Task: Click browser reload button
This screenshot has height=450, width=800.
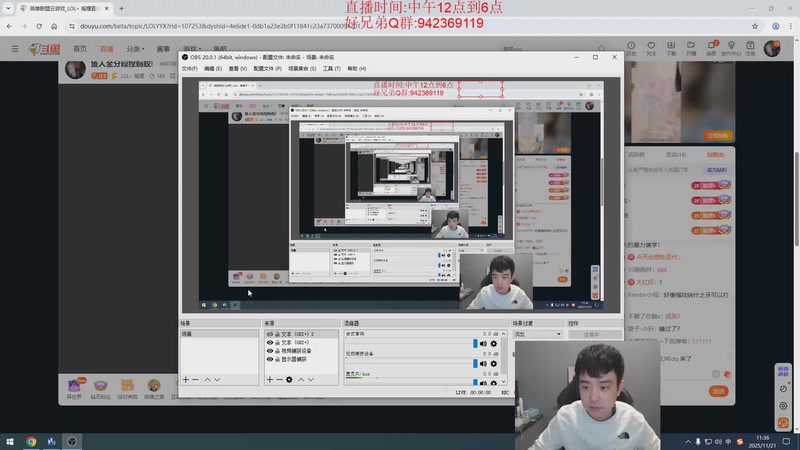Action: pyautogui.click(x=39, y=26)
